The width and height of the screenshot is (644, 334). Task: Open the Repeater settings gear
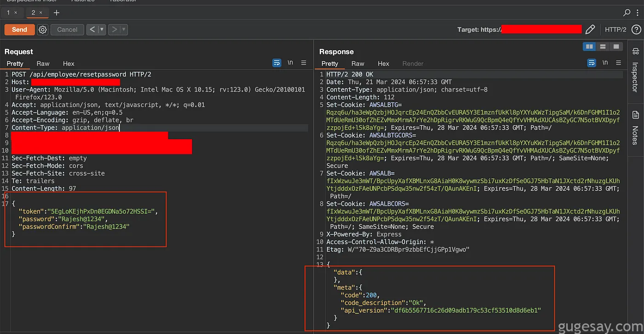point(43,29)
